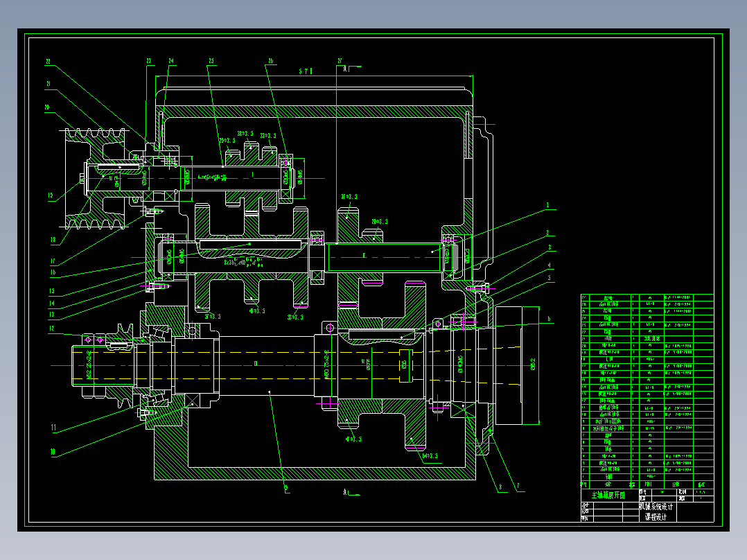Select part callout number 7
The height and width of the screenshot is (560, 747).
click(518, 486)
